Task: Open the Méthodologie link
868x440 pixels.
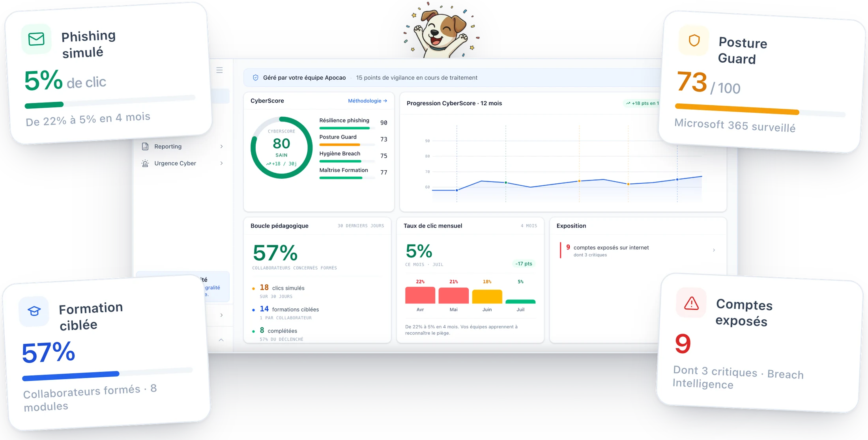Action: (x=367, y=101)
